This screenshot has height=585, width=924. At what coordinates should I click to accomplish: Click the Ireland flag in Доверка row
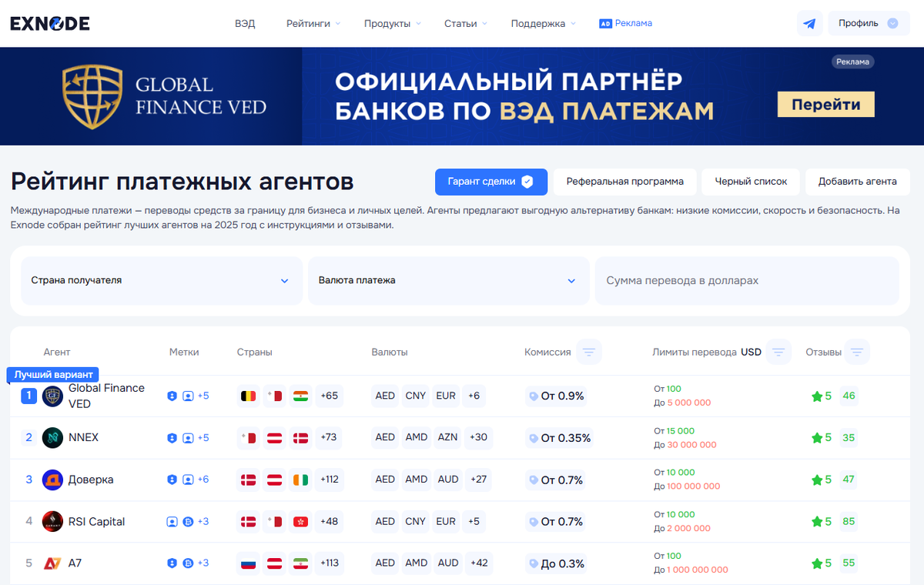click(x=301, y=480)
